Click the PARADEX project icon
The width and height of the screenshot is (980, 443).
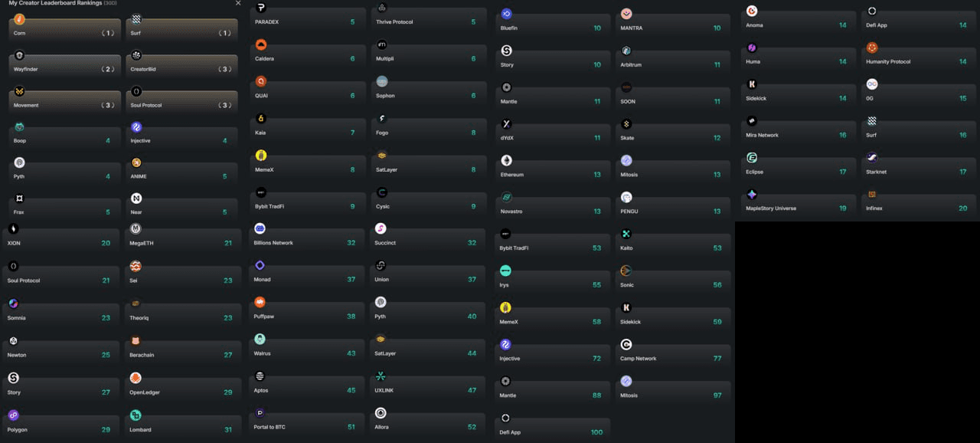coord(260,8)
